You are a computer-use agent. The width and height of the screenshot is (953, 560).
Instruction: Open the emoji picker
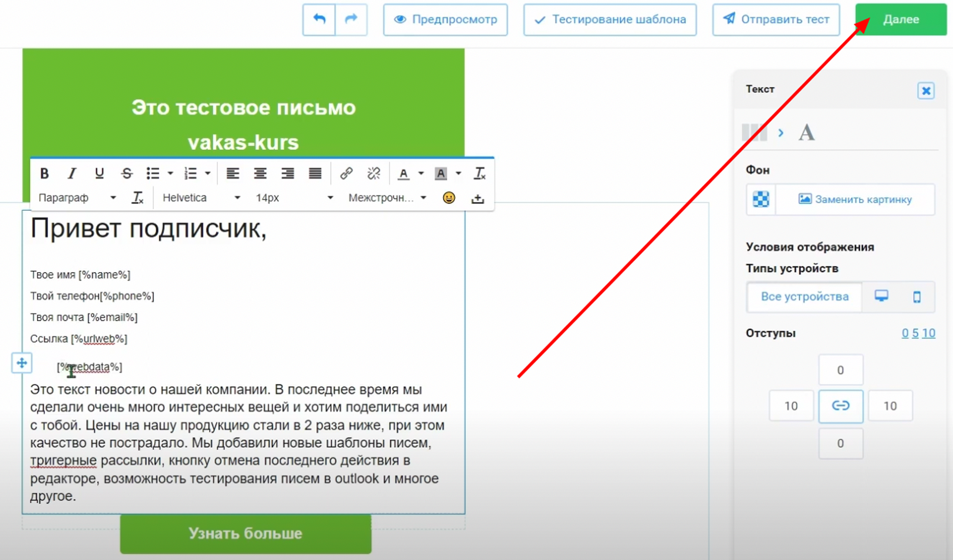[x=449, y=198]
